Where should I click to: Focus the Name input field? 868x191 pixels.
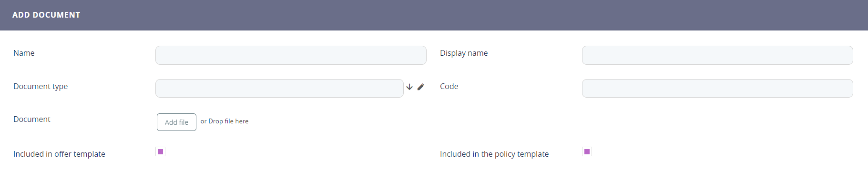291,55
